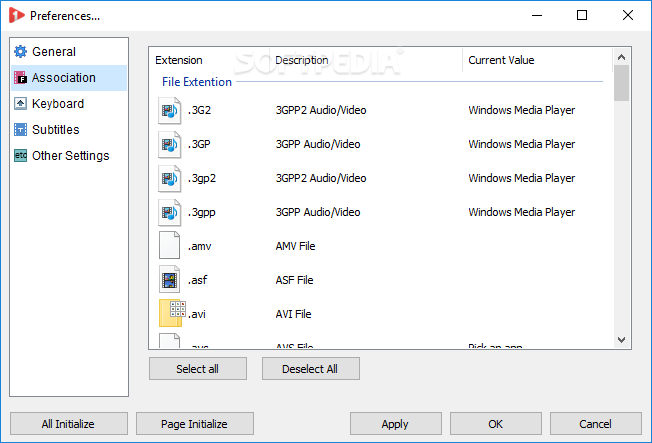The width and height of the screenshot is (652, 443).
Task: Click the Association page icon
Action: (x=20, y=78)
